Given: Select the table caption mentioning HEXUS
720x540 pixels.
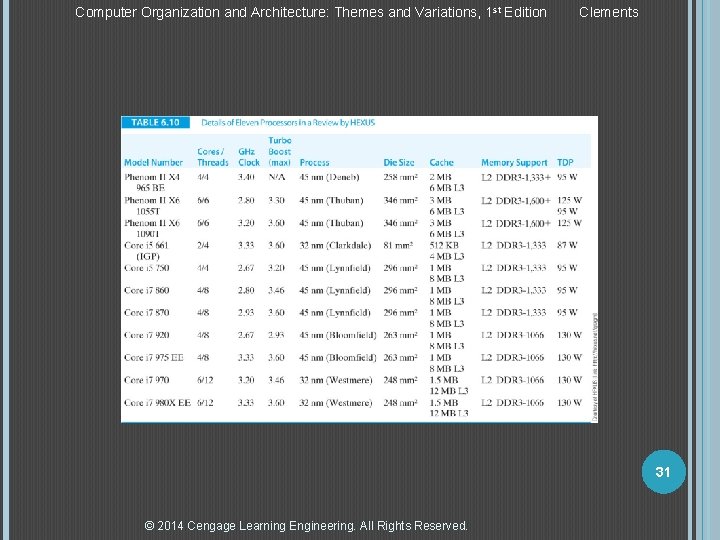Looking at the screenshot, I should tap(288, 123).
